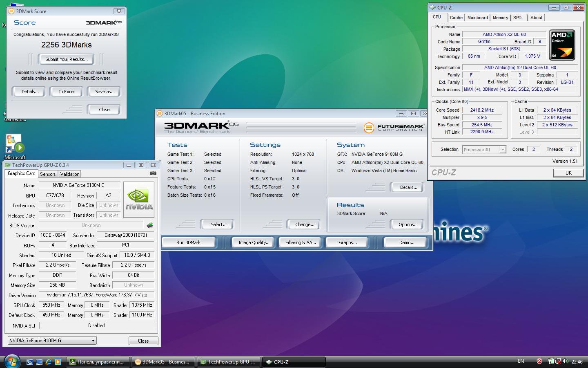Click the 3DMark05 Business Edition title bar icon

160,113
